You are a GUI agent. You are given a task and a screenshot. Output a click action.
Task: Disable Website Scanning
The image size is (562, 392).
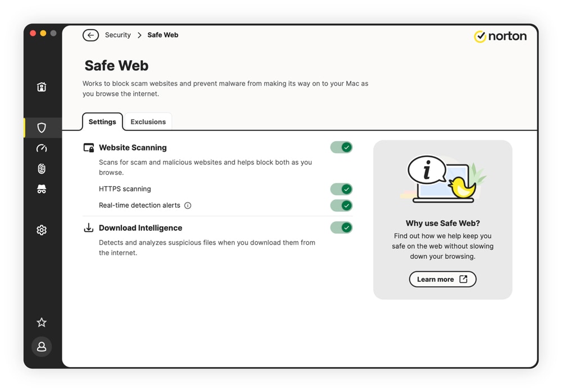(341, 147)
